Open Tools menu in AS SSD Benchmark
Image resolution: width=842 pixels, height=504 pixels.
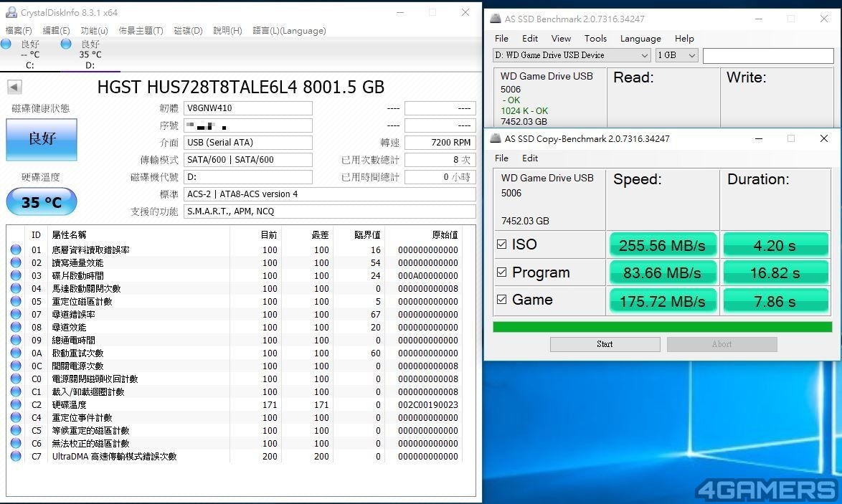tap(595, 39)
